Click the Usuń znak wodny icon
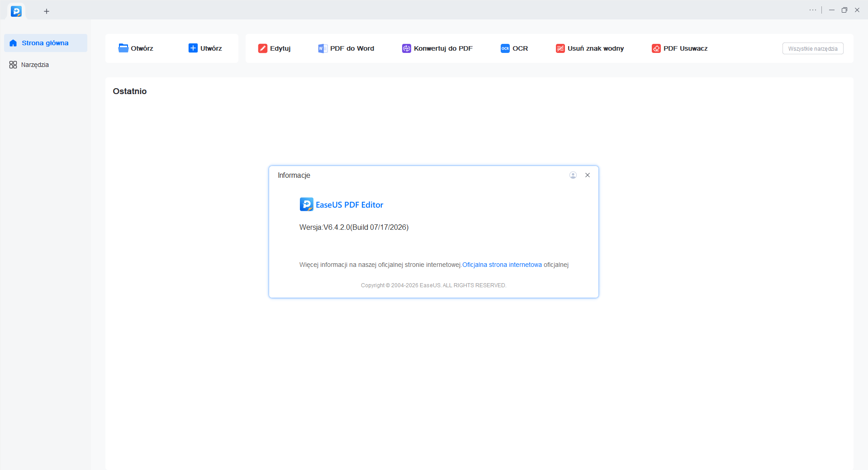Viewport: 868px width, 470px height. pyautogui.click(x=560, y=48)
